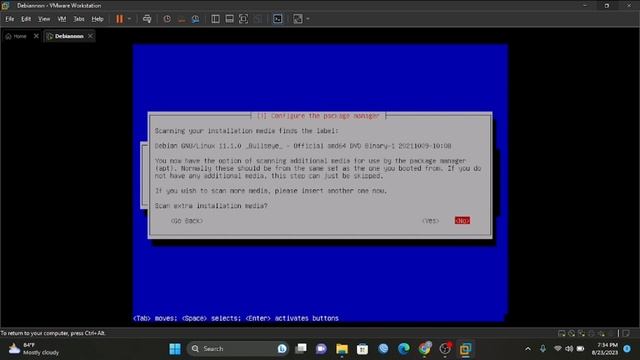
Task: Take a snapshot with the clock icon
Action: pyautogui.click(x=167, y=19)
